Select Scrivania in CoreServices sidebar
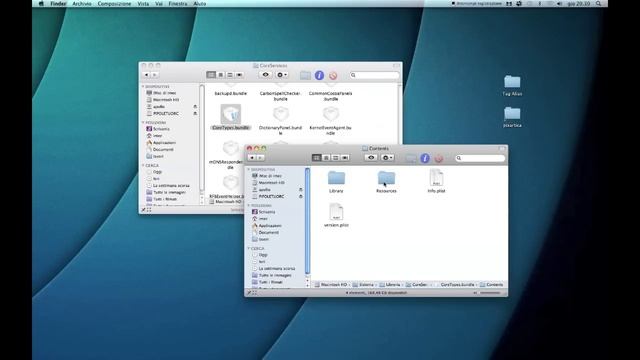This screenshot has width=640, height=360. point(158,129)
